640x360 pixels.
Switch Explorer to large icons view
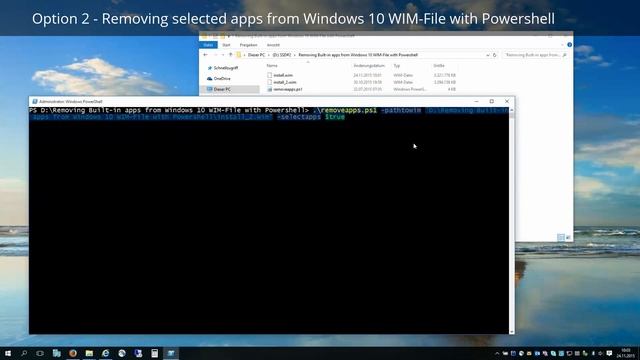[568, 237]
